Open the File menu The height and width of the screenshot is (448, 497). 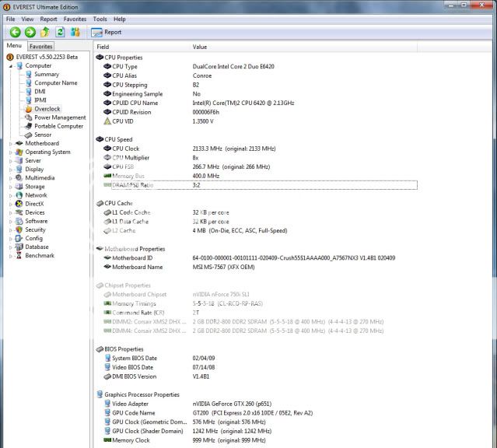coord(10,19)
